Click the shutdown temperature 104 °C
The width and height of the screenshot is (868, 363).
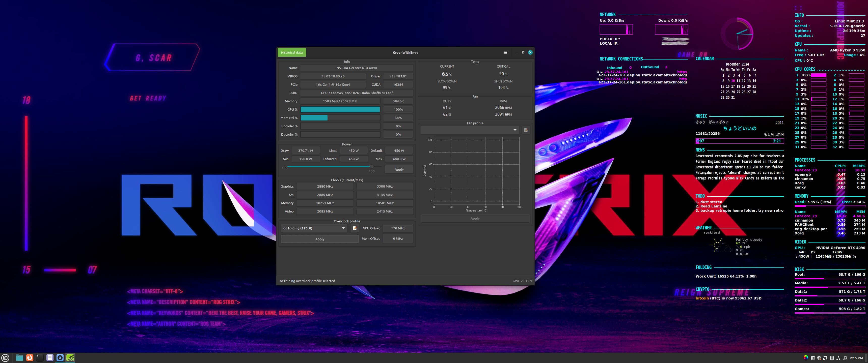pos(503,87)
